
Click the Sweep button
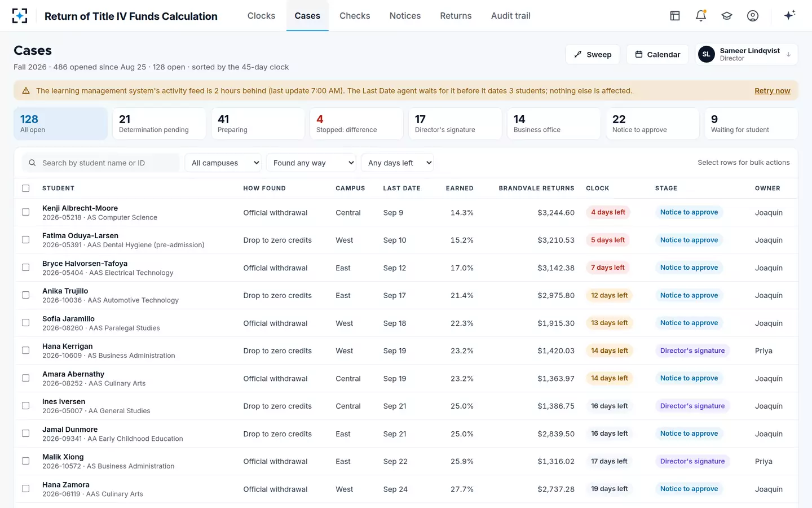point(593,54)
